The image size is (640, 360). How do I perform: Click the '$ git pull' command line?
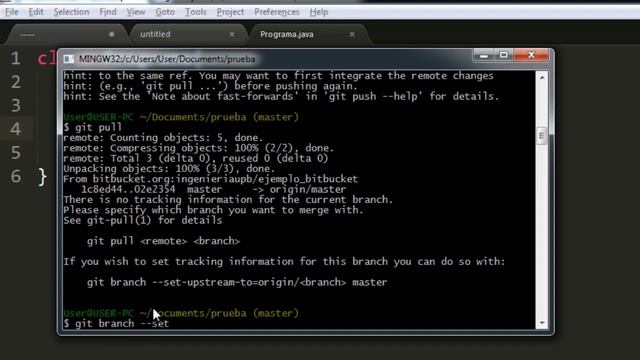click(93, 127)
